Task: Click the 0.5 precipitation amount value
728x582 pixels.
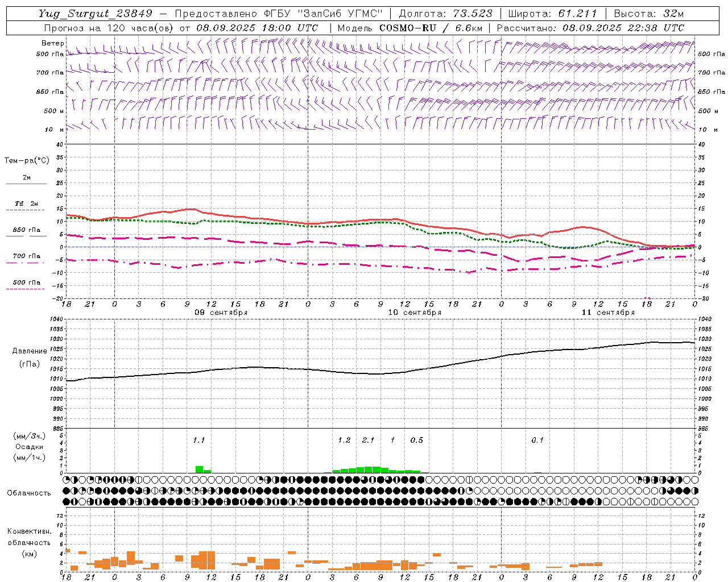Action: click(x=417, y=440)
